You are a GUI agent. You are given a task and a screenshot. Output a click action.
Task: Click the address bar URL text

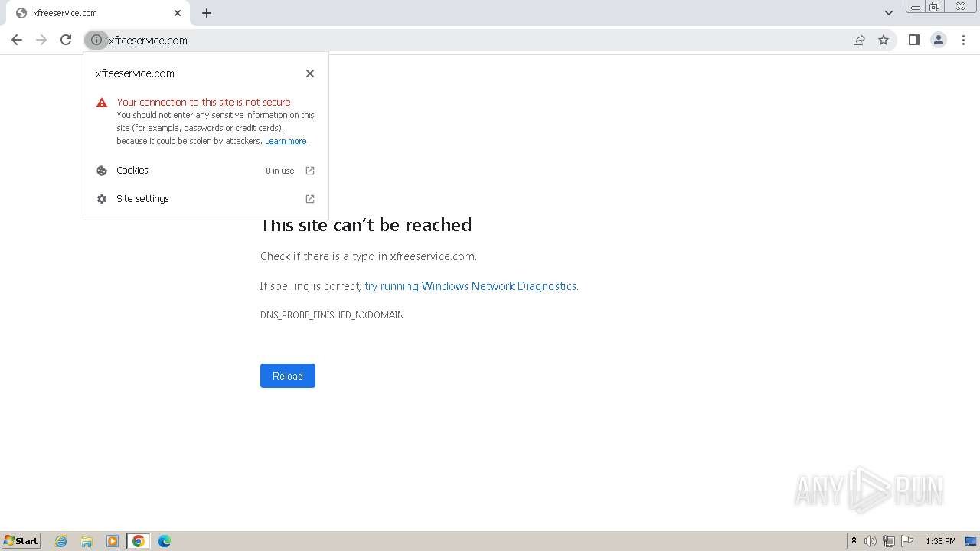(148, 41)
